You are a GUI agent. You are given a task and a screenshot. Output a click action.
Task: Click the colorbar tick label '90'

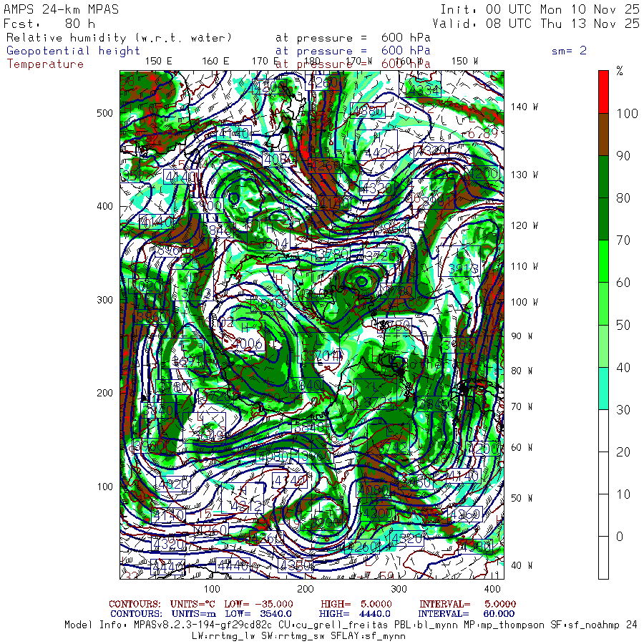pos(623,156)
